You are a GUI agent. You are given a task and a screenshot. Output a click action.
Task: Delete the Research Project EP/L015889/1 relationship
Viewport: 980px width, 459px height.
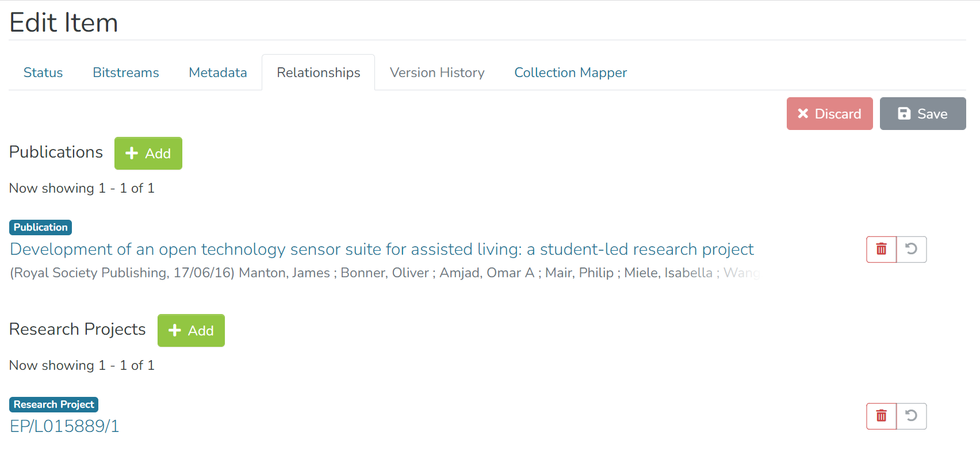(881, 416)
